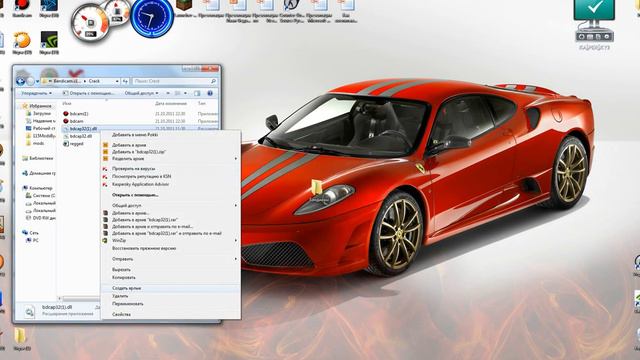Open the orange-ring shortcut beside the NVIDIA icon
Viewport: 640px width, 360px height.
22,43
